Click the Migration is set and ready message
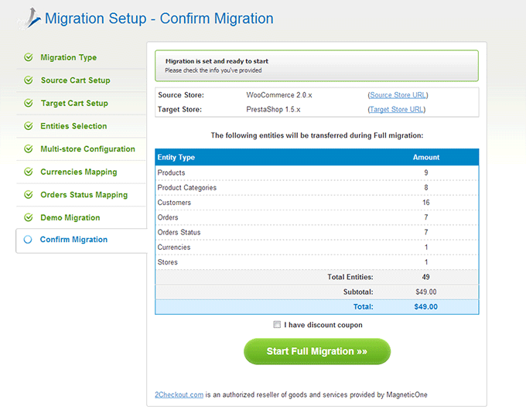This screenshot has height=420, width=526. (x=217, y=61)
